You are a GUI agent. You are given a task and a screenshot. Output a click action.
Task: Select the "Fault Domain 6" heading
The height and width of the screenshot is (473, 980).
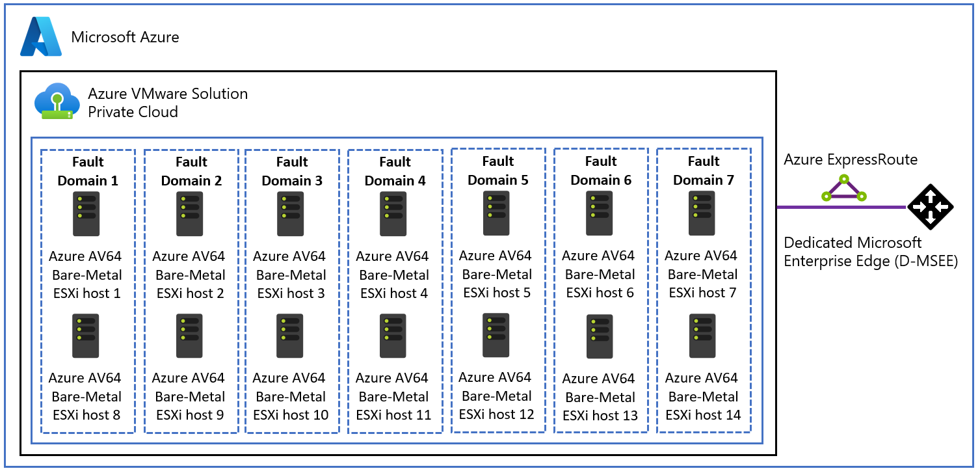click(x=601, y=170)
